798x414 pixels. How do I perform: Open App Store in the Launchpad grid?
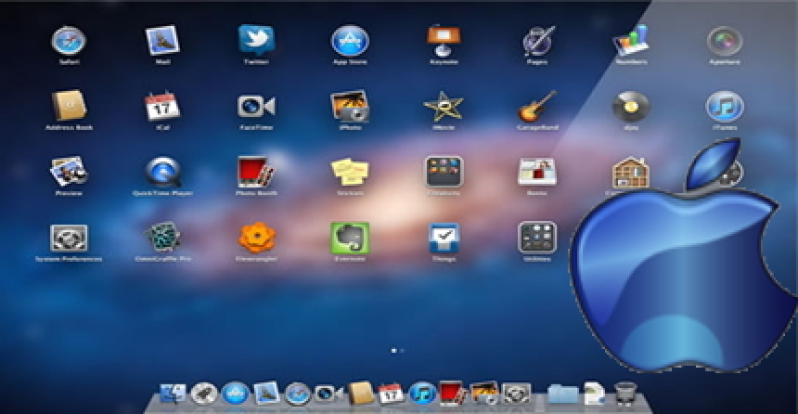[350, 41]
